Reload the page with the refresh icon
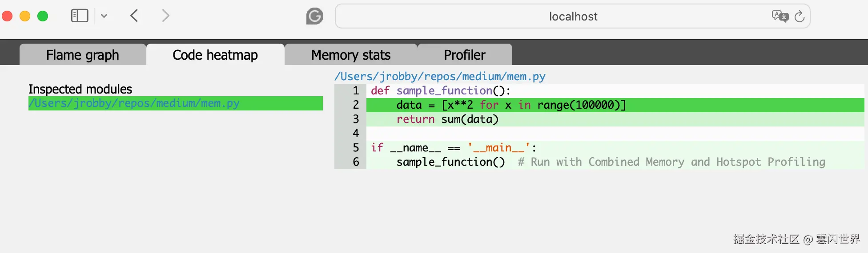This screenshot has width=868, height=253. pos(800,16)
